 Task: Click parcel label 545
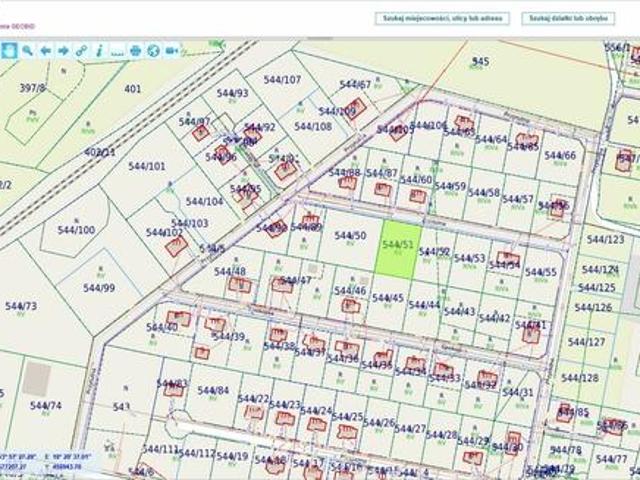pos(480,61)
